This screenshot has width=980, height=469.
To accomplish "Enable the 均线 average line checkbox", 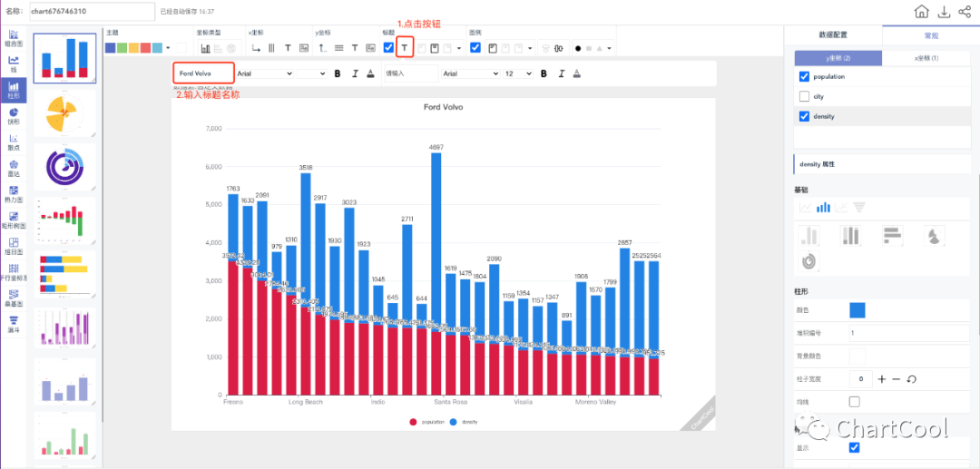I will (x=854, y=401).
